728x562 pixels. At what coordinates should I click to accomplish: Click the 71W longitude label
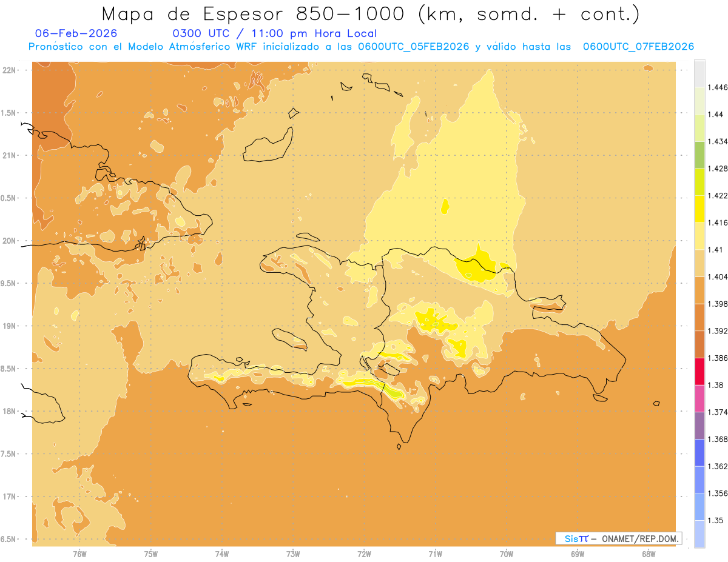click(435, 554)
